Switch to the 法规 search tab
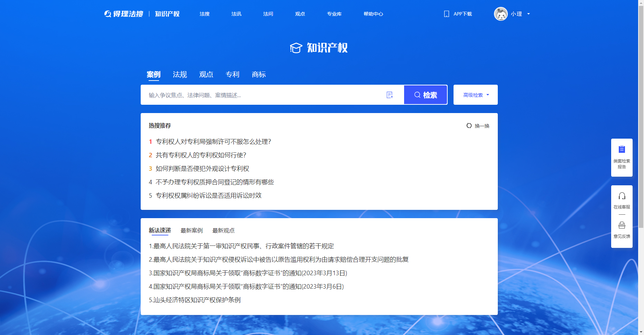The height and width of the screenshot is (335, 644). tap(180, 74)
